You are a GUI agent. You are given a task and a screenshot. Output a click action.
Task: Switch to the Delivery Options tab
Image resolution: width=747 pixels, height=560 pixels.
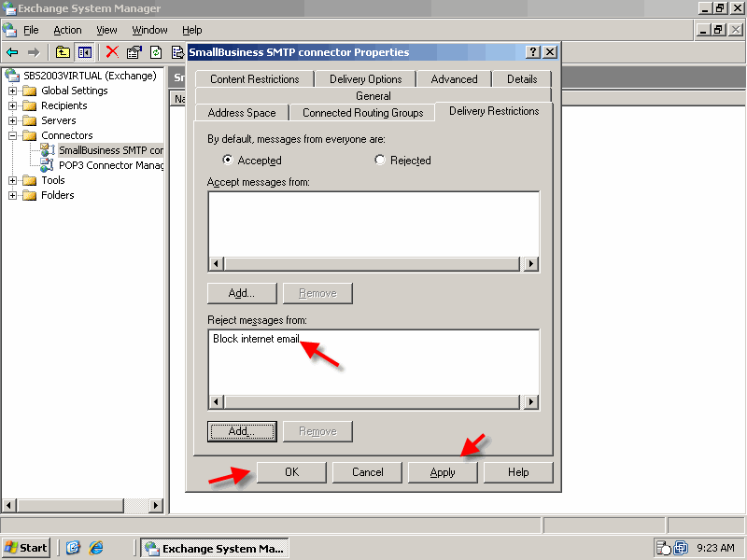tap(365, 79)
